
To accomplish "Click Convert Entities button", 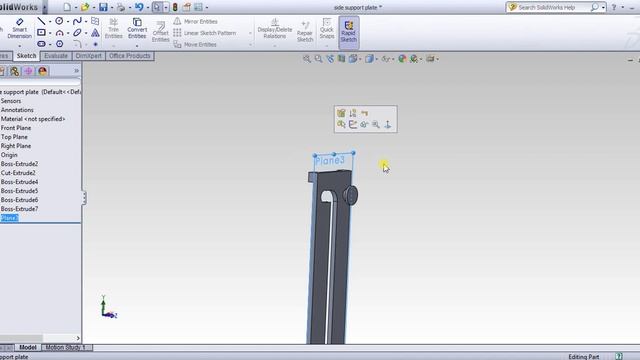I will pyautogui.click(x=137, y=29).
